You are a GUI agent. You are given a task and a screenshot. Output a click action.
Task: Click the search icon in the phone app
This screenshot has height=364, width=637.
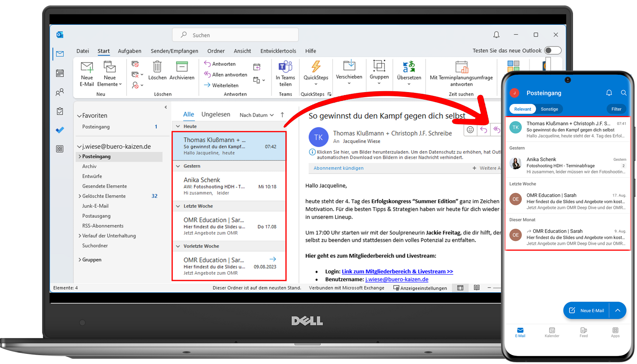click(623, 92)
